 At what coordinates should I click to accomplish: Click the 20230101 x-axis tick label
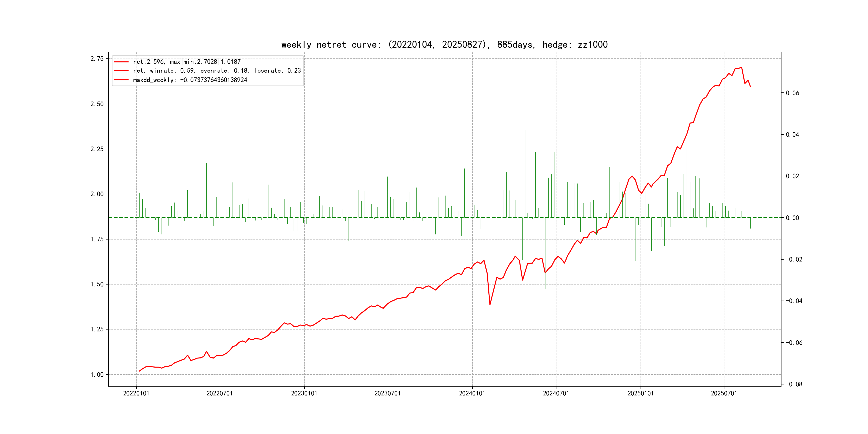(x=304, y=393)
